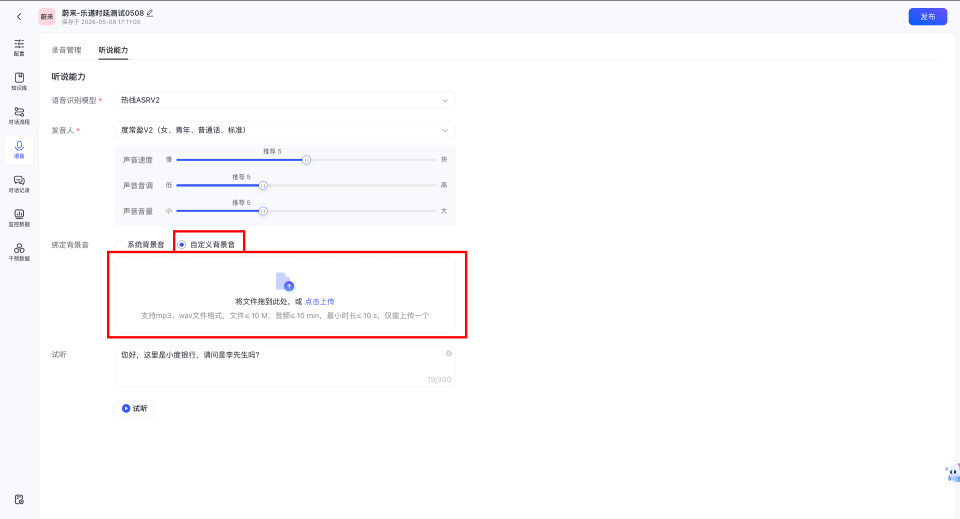
Task: Switch to the 录音管理 tab
Action: tap(66, 50)
